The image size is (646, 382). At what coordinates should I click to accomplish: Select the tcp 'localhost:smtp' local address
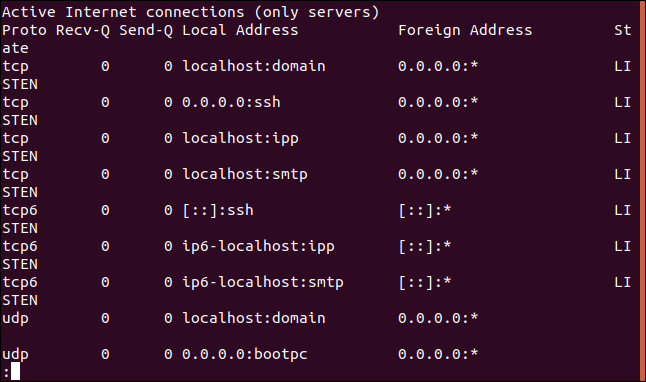[245, 174]
